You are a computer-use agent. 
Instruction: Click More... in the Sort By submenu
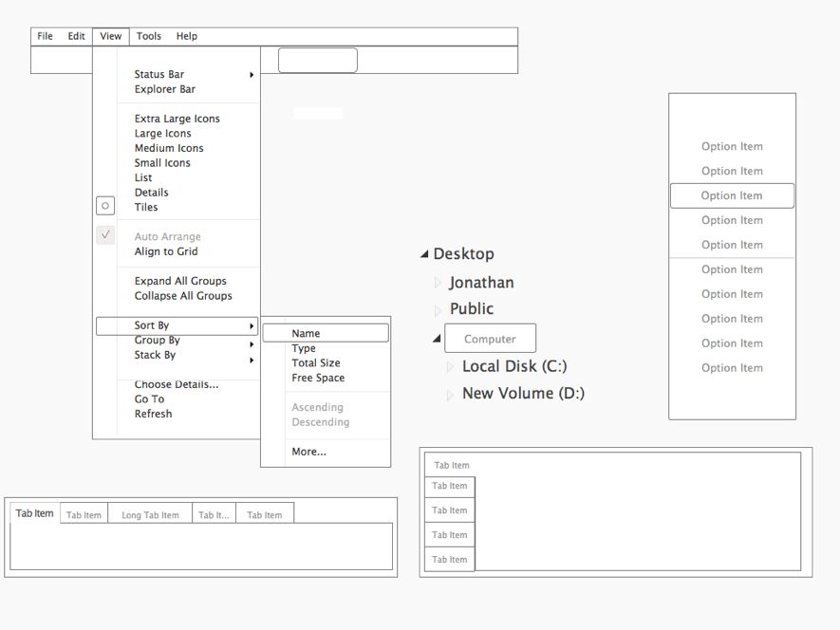(308, 452)
